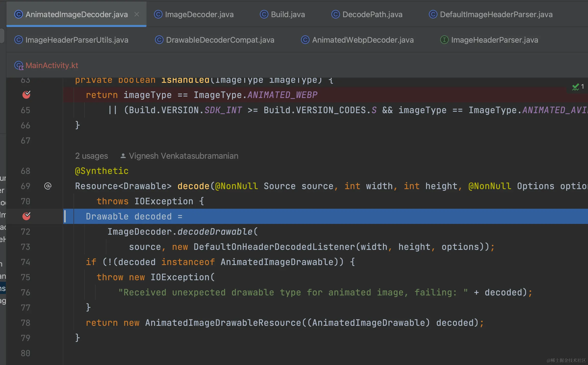Click the class icon on ImageDecoder.java tab
Image resolution: width=588 pixels, height=365 pixels.
tap(158, 14)
